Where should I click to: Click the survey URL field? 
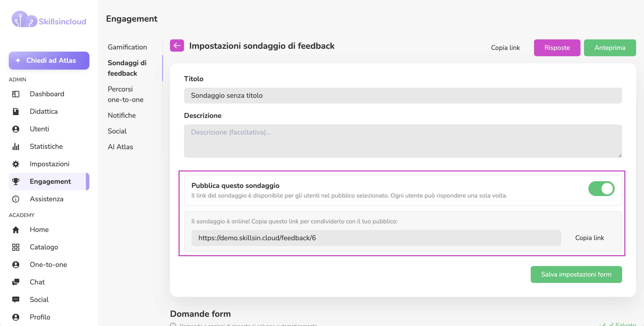click(x=376, y=238)
